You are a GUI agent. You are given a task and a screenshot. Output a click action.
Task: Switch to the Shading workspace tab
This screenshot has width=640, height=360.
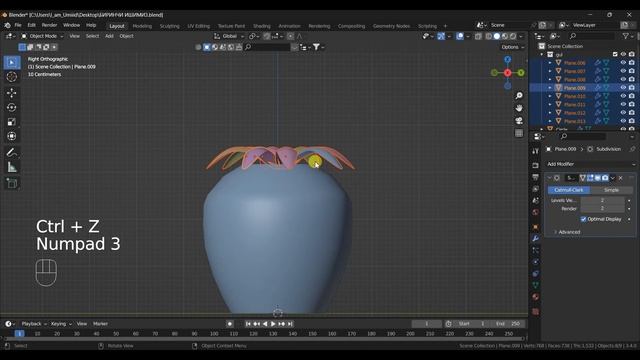pos(262,26)
